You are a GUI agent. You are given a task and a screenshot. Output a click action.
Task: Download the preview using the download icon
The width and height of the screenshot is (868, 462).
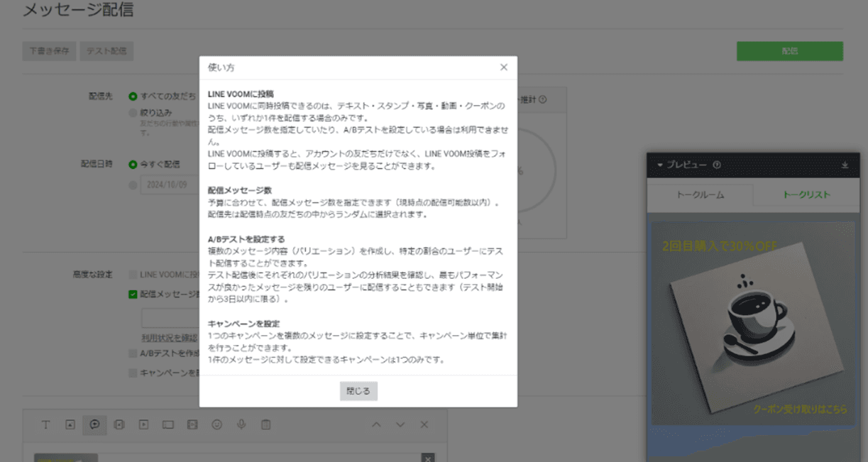click(845, 165)
